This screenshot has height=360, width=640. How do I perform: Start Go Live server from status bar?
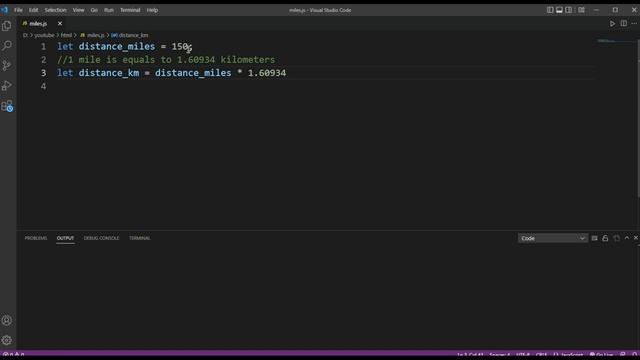tap(601, 355)
